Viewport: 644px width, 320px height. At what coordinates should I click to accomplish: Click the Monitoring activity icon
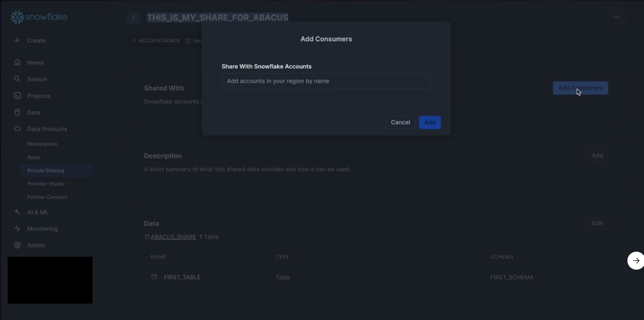tap(17, 228)
